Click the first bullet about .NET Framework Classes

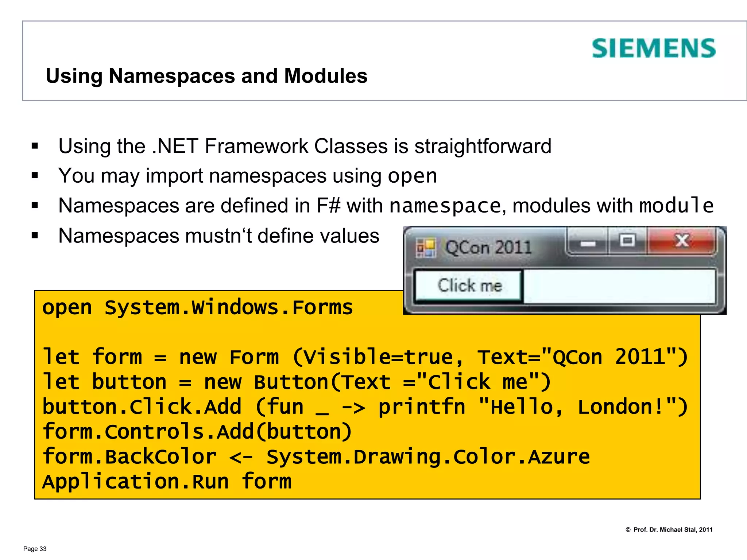(304, 146)
